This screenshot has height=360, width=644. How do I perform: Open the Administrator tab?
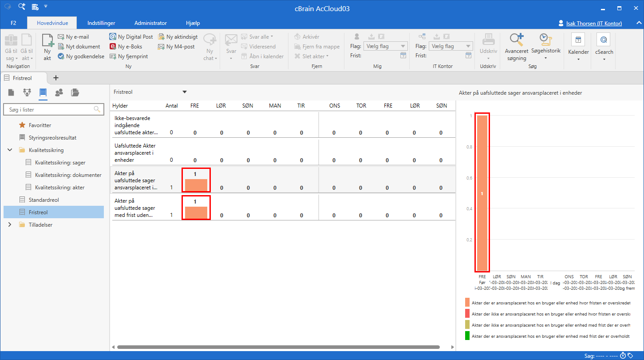[151, 22]
